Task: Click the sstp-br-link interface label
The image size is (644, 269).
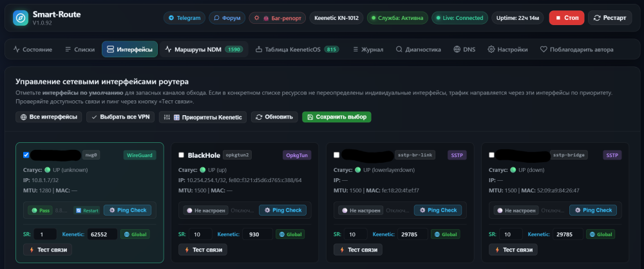Action: pyautogui.click(x=415, y=155)
